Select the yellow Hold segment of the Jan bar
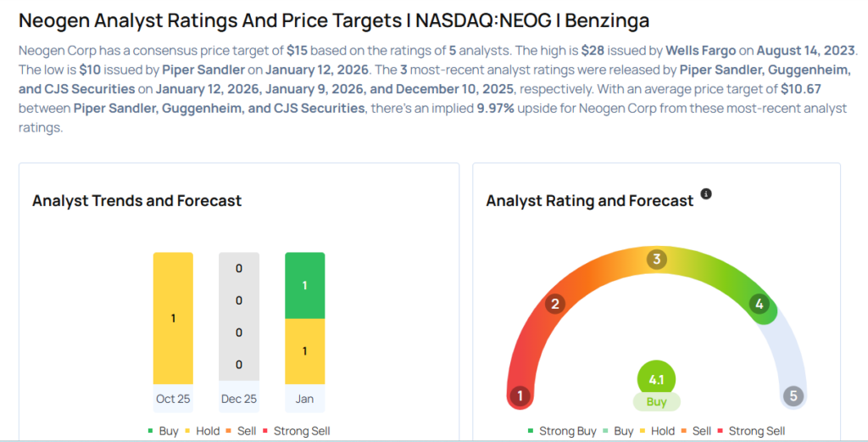The height and width of the screenshot is (442, 868). click(305, 351)
